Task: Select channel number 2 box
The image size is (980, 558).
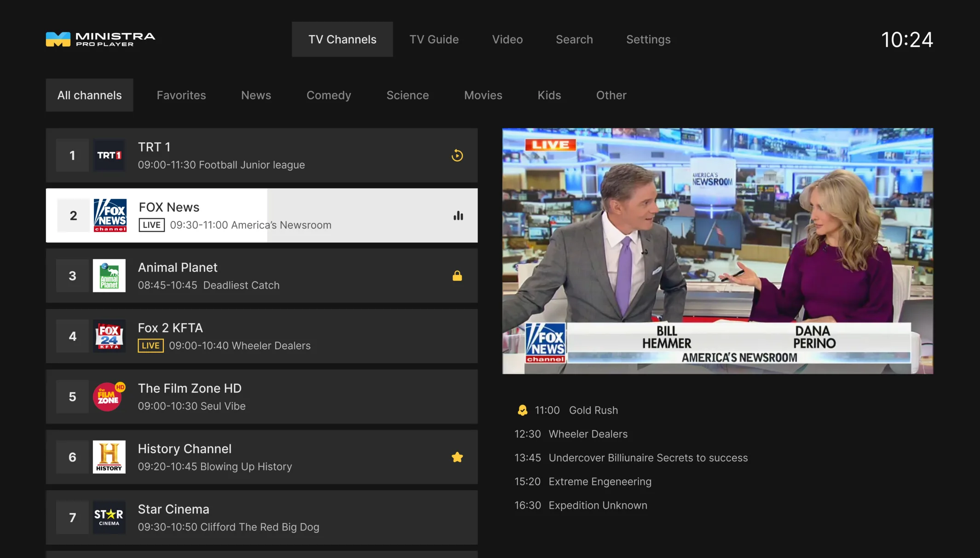Action: click(x=73, y=215)
